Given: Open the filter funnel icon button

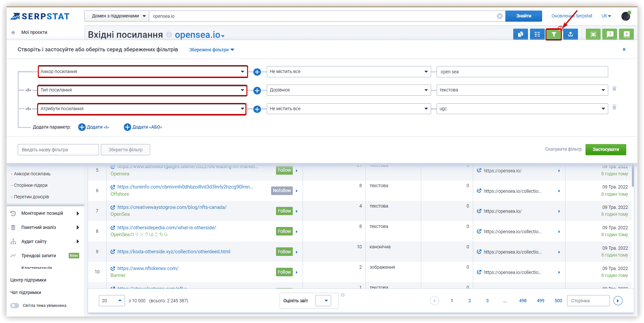Looking at the screenshot, I should 554,34.
